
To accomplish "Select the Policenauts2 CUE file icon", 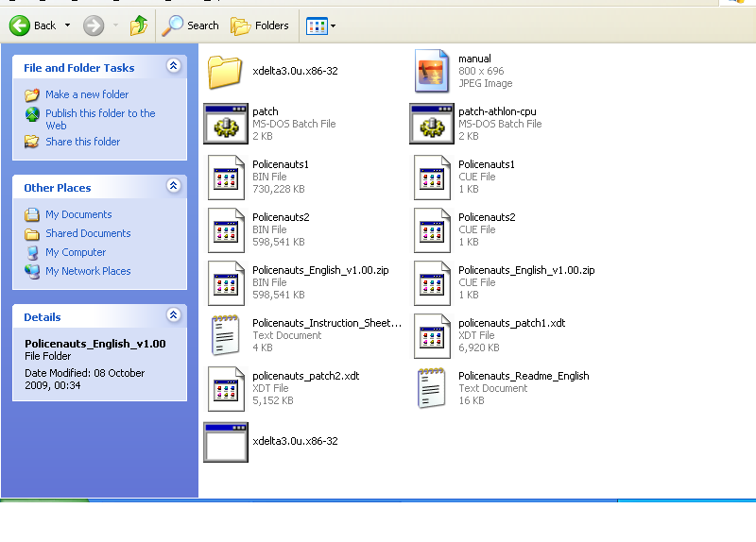I will coord(432,229).
